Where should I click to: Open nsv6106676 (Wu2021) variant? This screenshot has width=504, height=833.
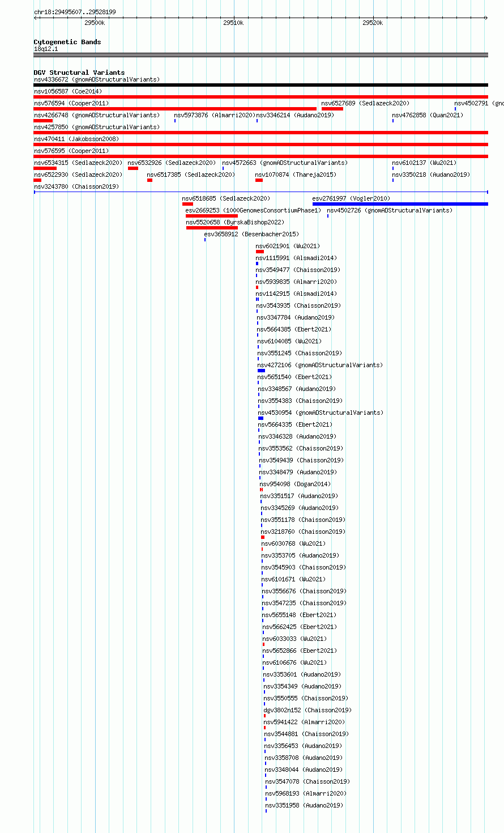pyautogui.click(x=294, y=662)
